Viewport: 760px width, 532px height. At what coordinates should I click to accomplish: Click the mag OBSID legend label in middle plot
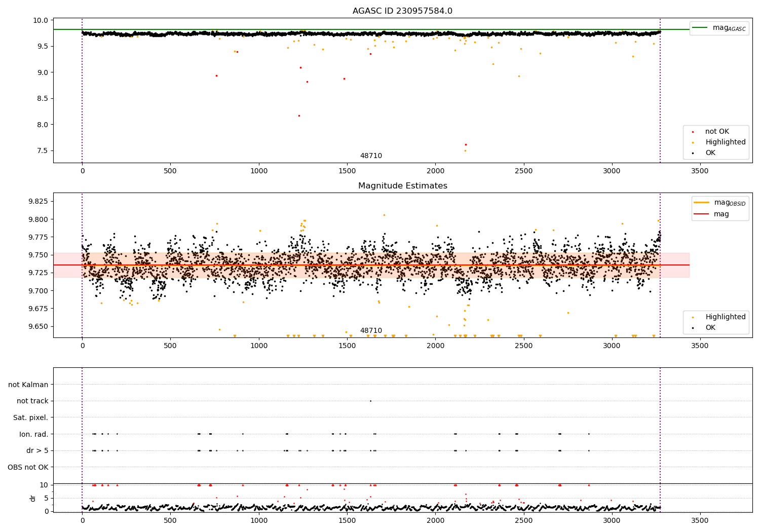click(x=730, y=203)
